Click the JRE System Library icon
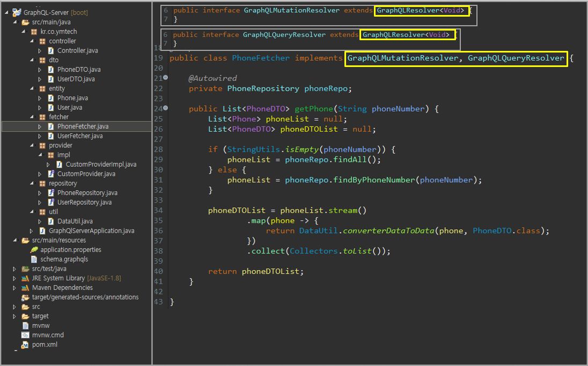 pos(25,279)
